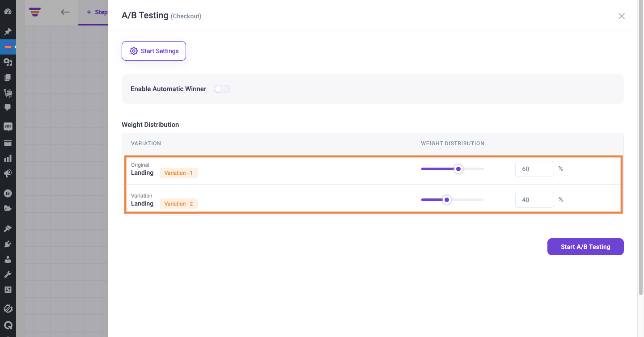Screen dimensions: 644x337
Task: Go back using the left arrow
Action: [x=65, y=13]
